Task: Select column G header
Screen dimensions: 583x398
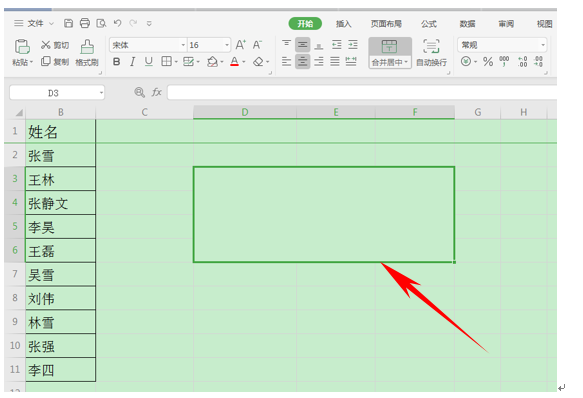Action: 478,112
